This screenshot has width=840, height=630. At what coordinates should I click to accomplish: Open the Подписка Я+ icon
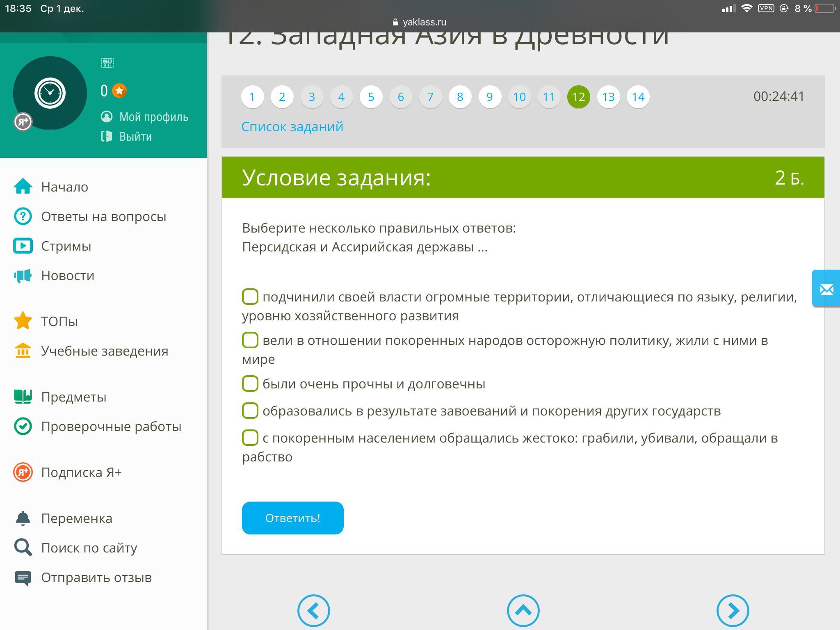pyautogui.click(x=23, y=472)
